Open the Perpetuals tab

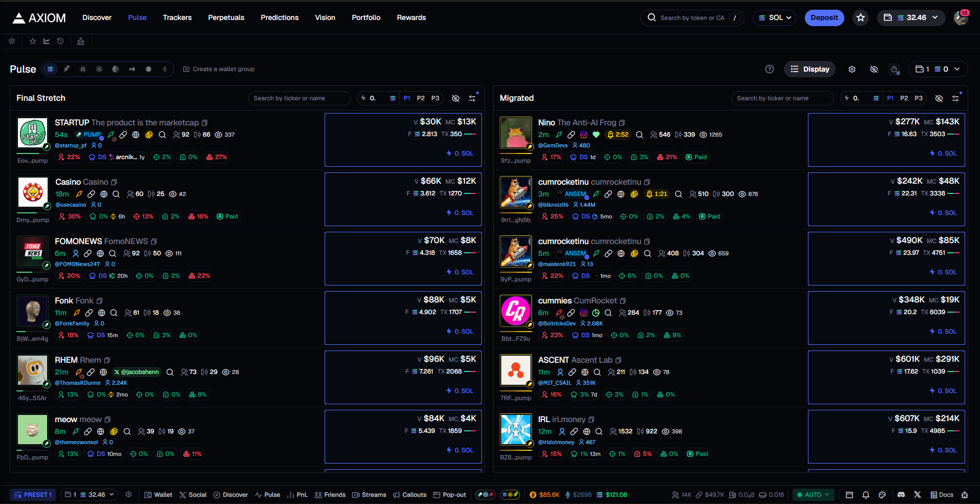pos(226,17)
